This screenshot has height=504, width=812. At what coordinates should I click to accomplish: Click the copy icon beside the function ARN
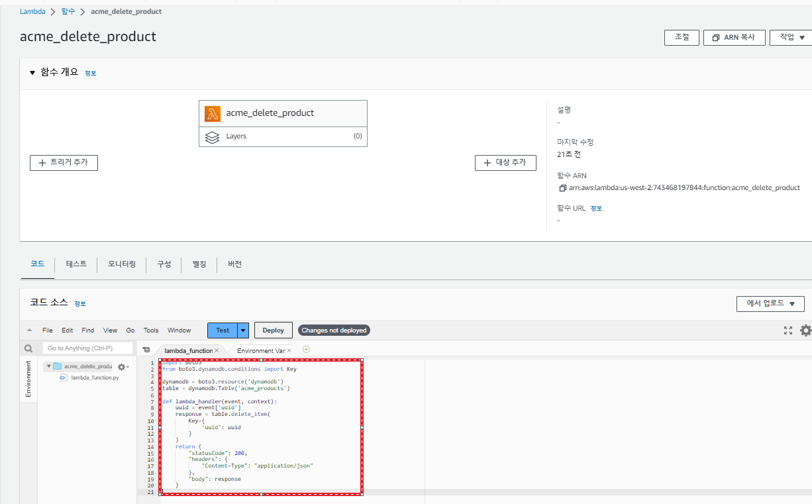tap(562, 188)
